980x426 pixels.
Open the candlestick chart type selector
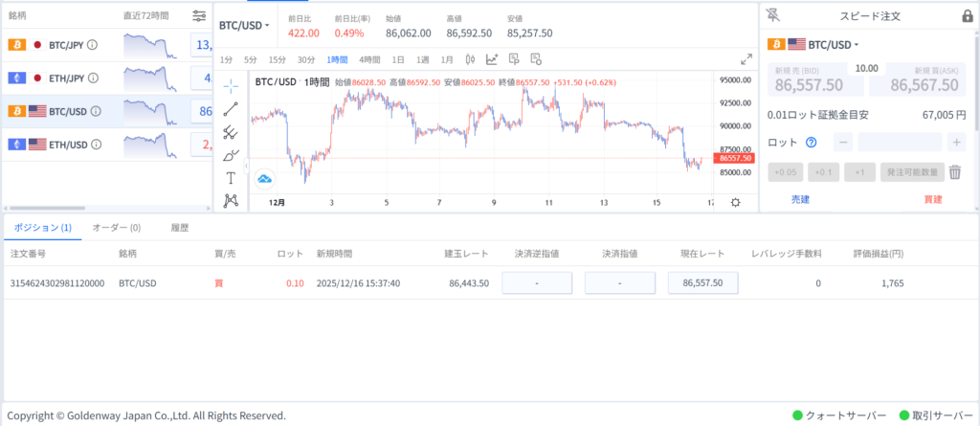click(x=469, y=59)
